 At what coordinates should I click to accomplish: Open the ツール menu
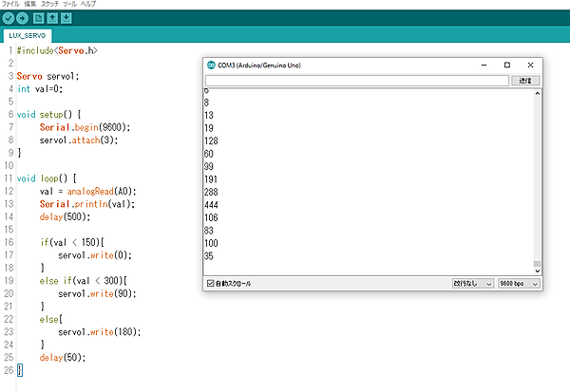click(x=69, y=4)
